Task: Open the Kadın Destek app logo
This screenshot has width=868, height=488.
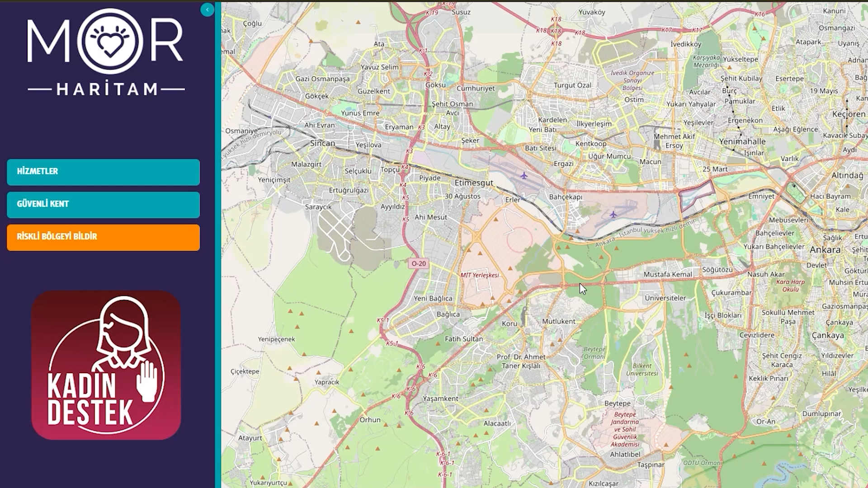Action: 106,365
